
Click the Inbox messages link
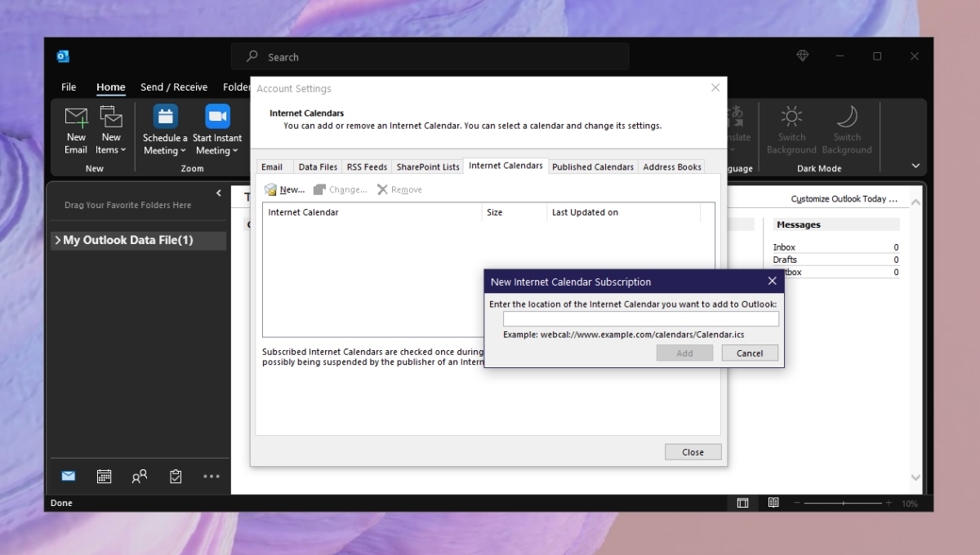tap(784, 247)
